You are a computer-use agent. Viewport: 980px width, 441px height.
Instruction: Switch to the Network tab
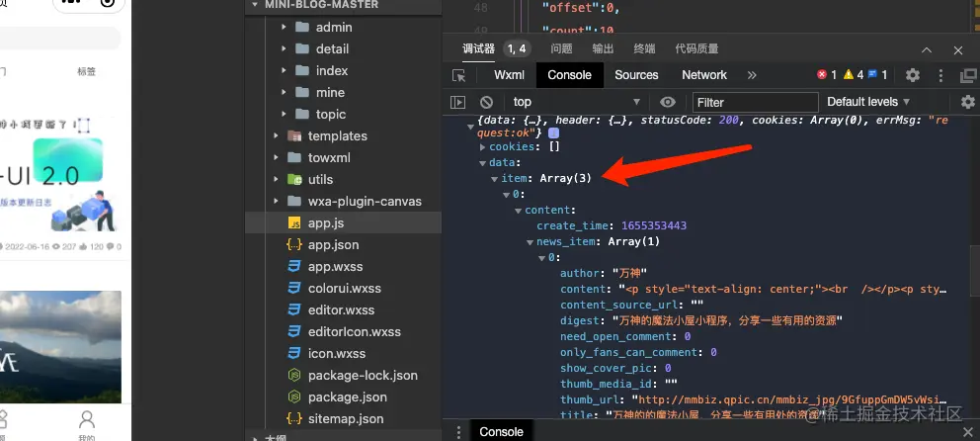(704, 75)
